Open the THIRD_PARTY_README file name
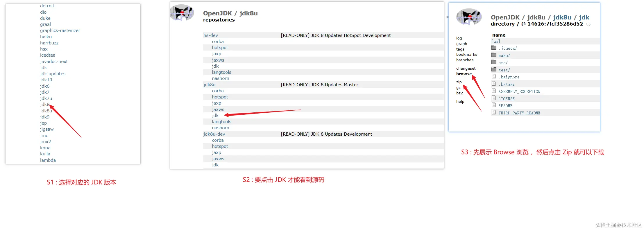 point(519,113)
